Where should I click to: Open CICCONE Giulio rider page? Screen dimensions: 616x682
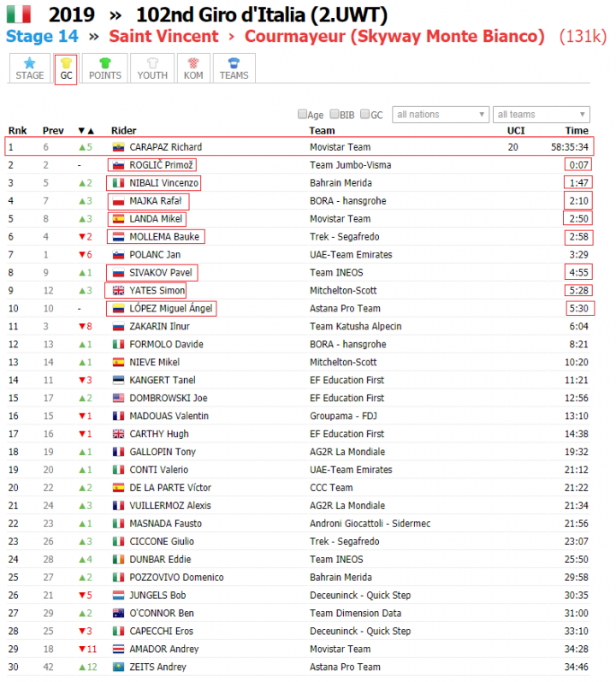point(162,542)
